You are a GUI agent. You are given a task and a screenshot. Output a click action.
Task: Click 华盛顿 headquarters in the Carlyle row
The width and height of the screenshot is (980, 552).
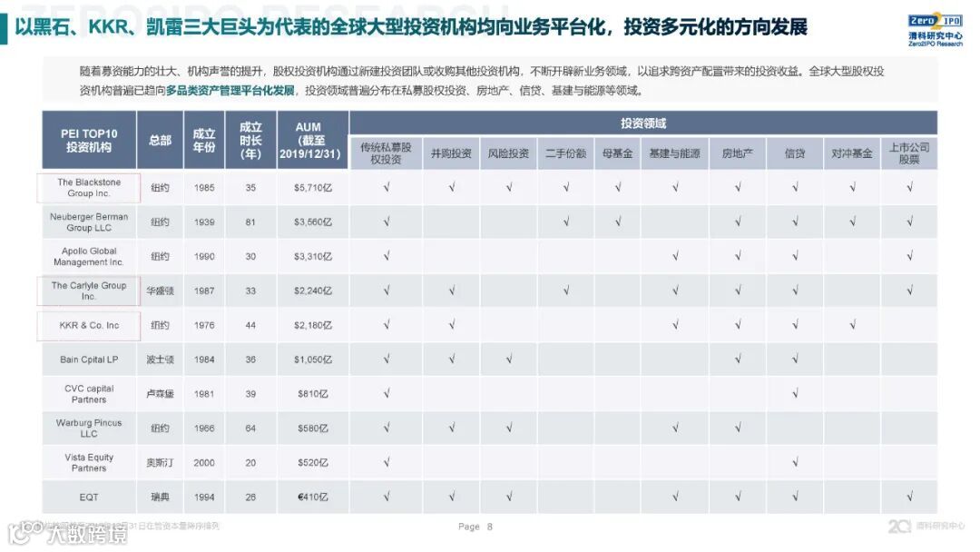click(160, 291)
